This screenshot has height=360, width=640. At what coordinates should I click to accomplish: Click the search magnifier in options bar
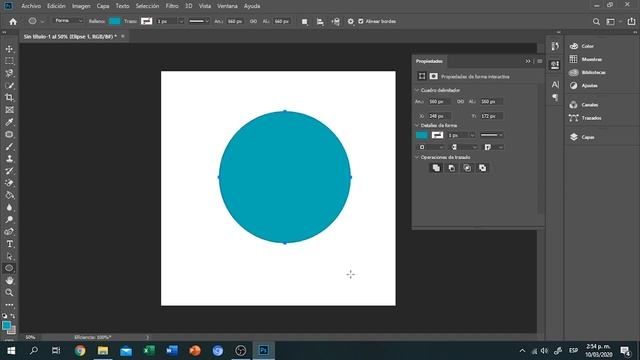point(596,22)
